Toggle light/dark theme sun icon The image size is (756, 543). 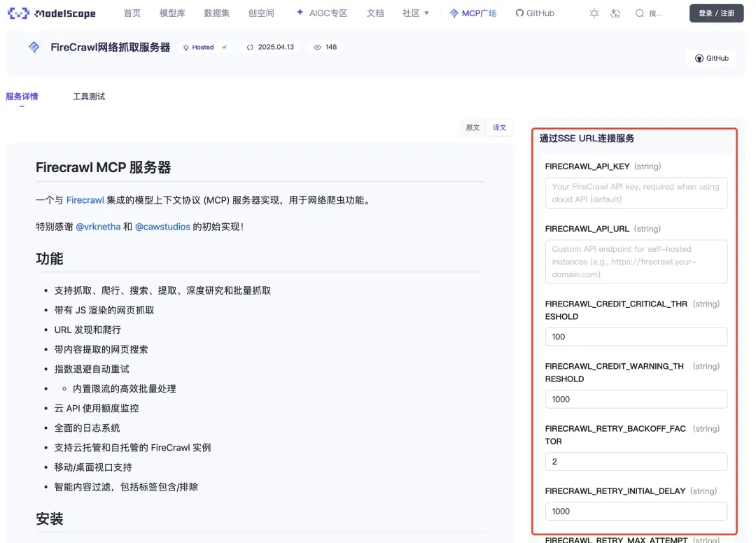pos(594,13)
